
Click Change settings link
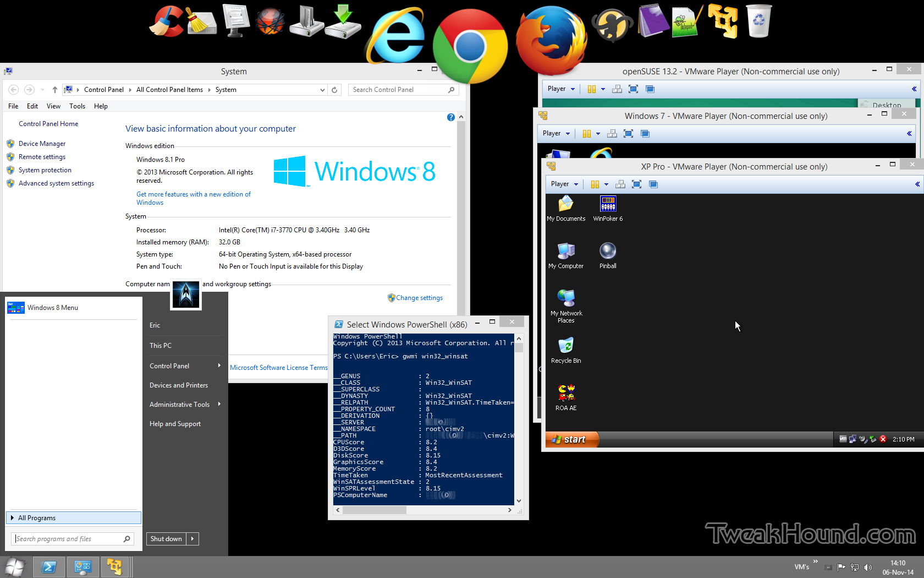click(x=419, y=298)
